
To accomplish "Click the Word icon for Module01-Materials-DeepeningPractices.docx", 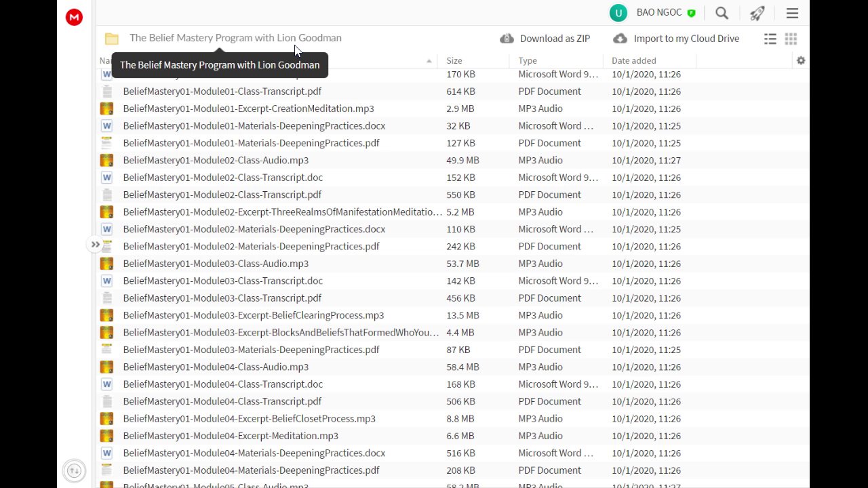I will [106, 126].
